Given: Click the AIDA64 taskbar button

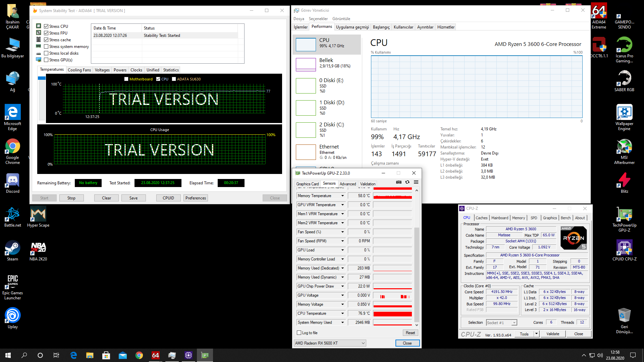Looking at the screenshot, I should (x=156, y=355).
